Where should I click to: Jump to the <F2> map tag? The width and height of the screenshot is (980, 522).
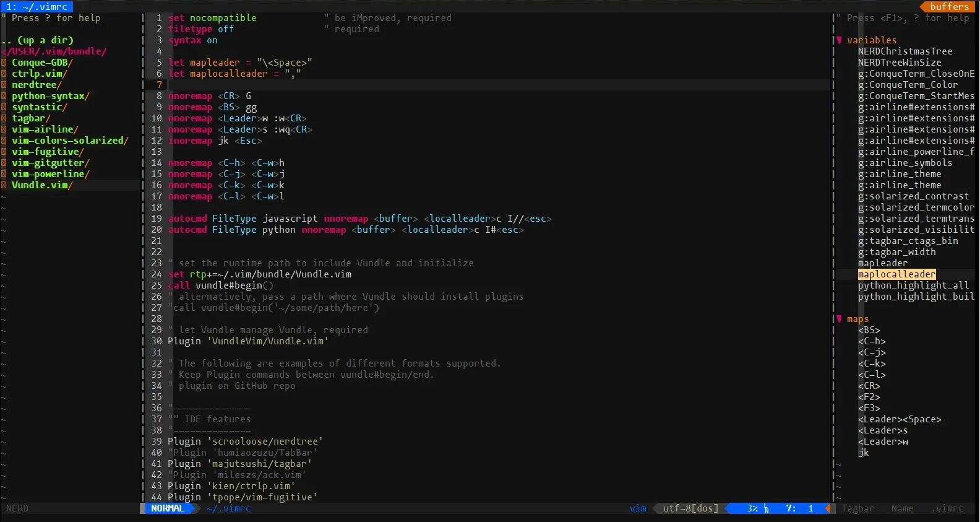[869, 397]
